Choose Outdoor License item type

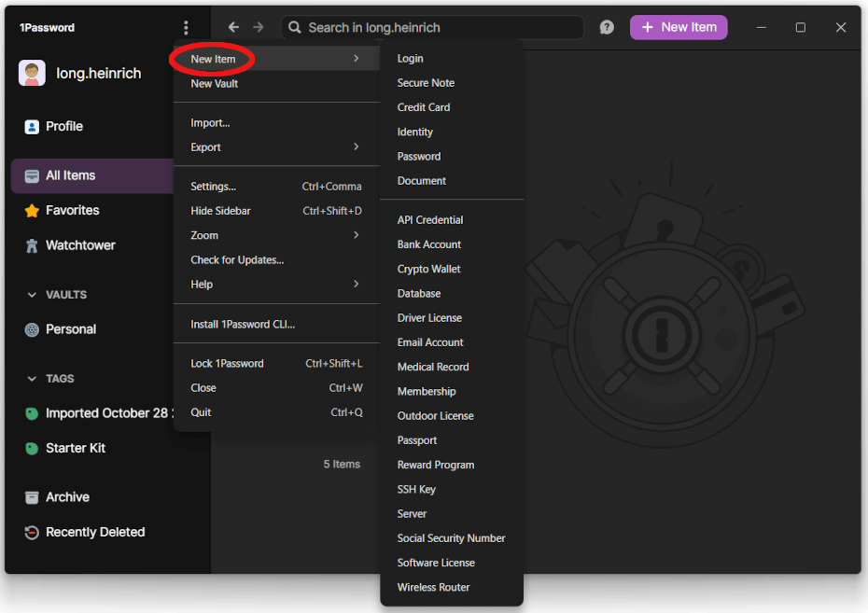[452, 416]
